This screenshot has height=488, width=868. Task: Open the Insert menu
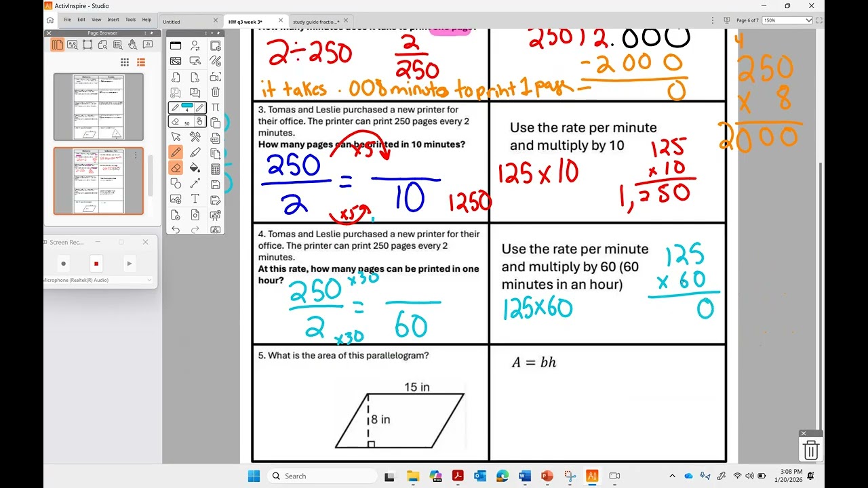click(x=113, y=20)
